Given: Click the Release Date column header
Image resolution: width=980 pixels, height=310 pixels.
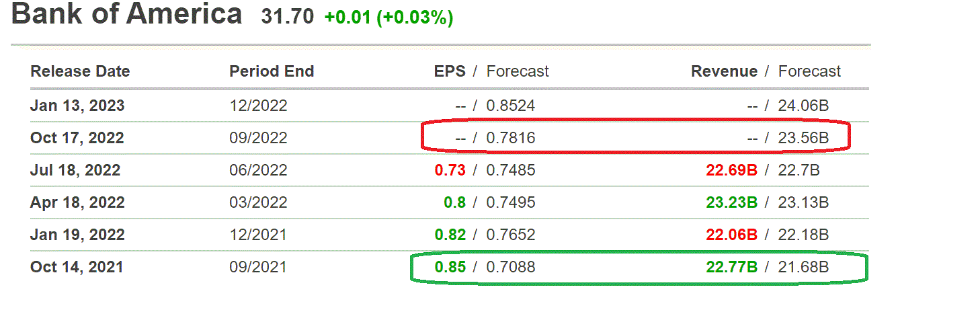Looking at the screenshot, I should tap(80, 71).
